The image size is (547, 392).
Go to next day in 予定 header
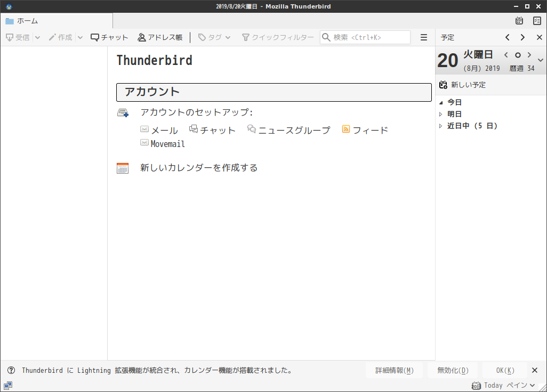click(x=522, y=37)
